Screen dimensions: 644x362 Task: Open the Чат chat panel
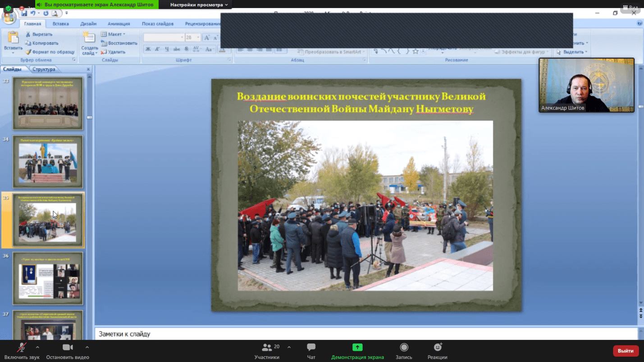311,348
